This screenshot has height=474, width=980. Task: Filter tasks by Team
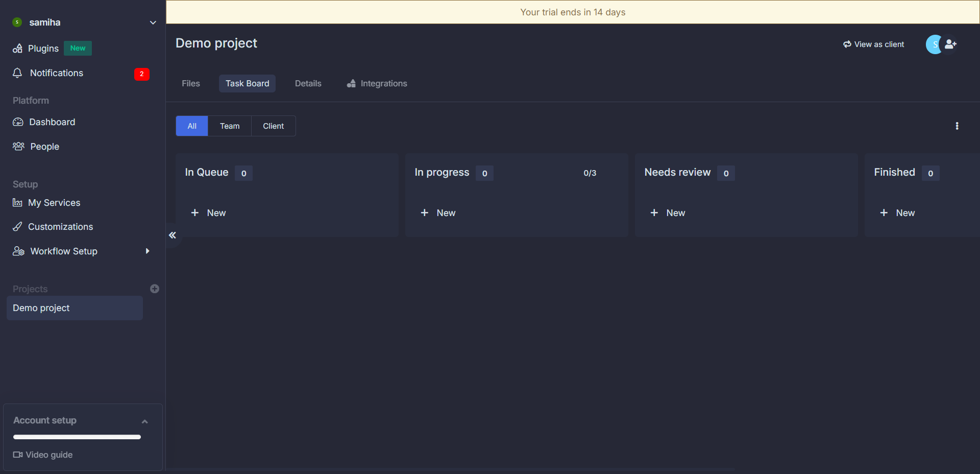229,126
